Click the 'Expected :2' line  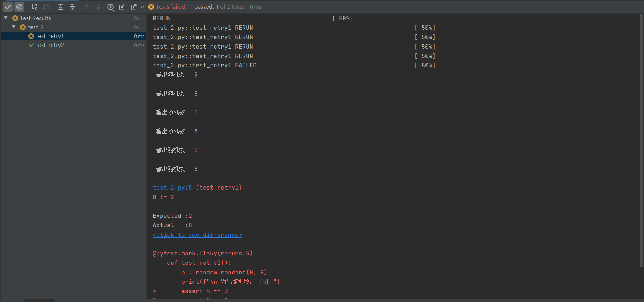click(x=172, y=216)
